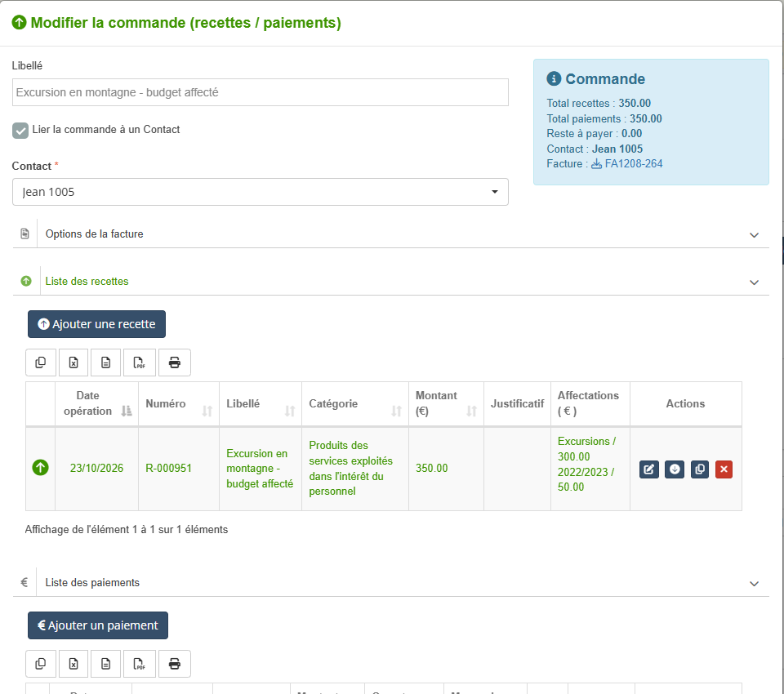Collapse Liste des paiements chevron
This screenshot has width=784, height=694.
tap(754, 584)
